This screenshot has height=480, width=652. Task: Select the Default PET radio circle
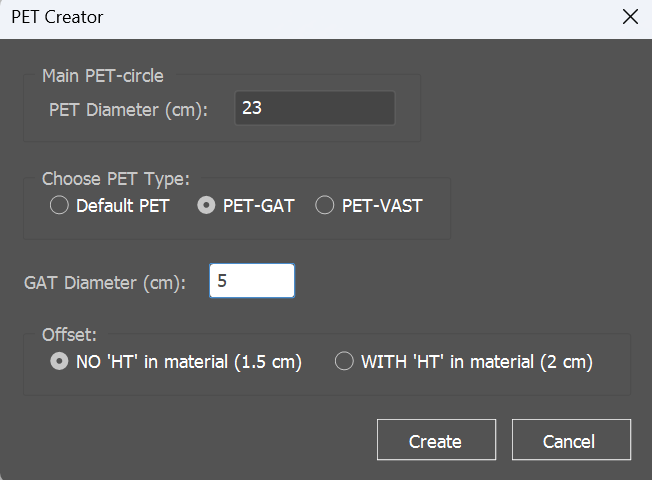coord(59,206)
